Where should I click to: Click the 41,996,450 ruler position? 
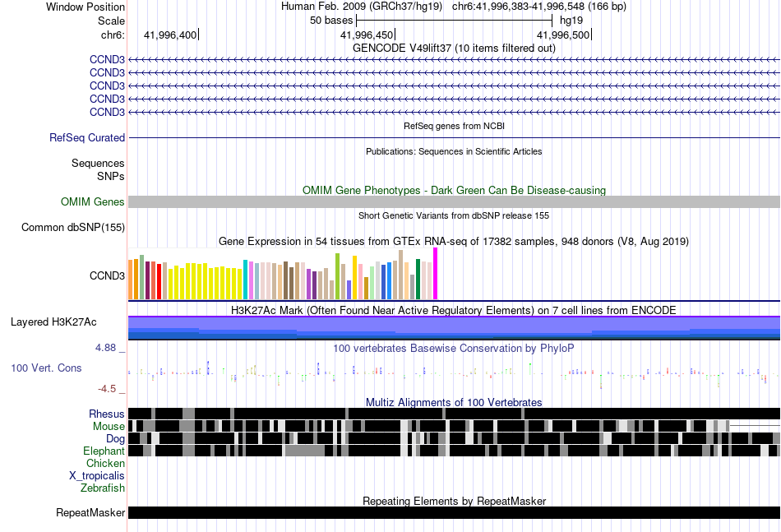click(x=367, y=35)
